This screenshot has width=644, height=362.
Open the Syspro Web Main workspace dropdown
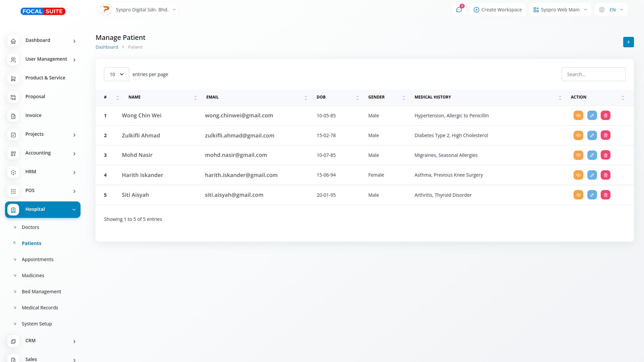pos(560,10)
